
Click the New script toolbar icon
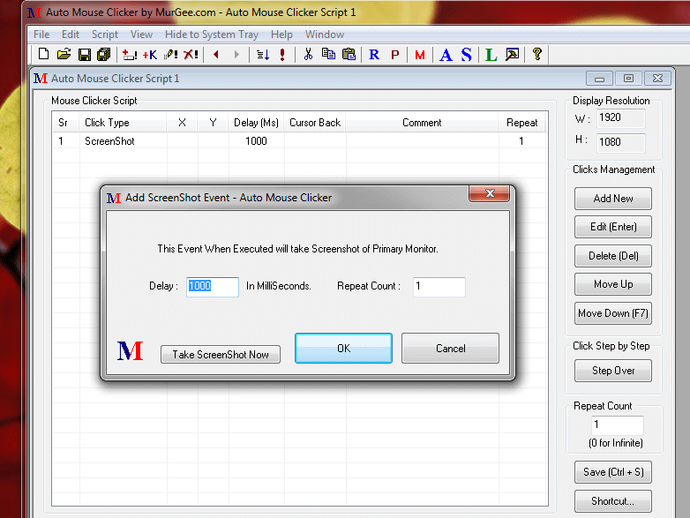pyautogui.click(x=43, y=55)
